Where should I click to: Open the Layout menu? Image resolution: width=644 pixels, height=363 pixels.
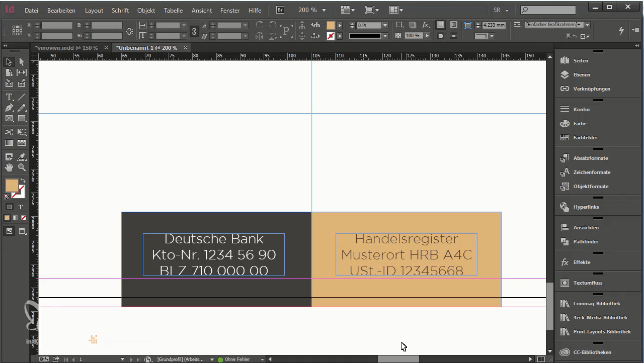(x=94, y=10)
